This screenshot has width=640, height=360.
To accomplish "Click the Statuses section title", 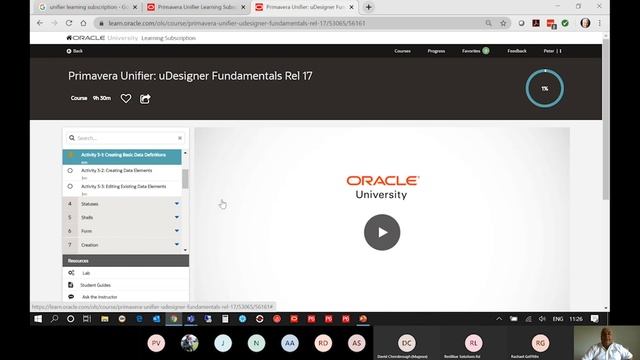I will pos(89,204).
